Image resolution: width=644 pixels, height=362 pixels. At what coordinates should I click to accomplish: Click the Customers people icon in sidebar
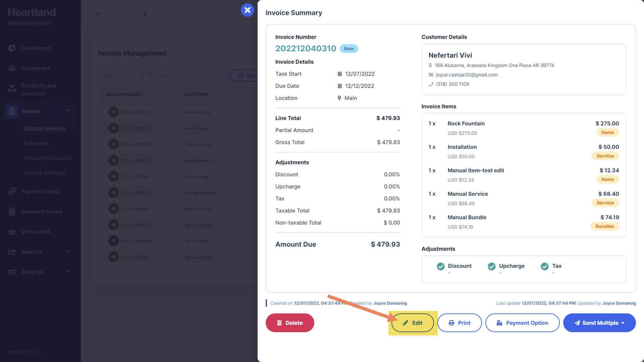pyautogui.click(x=12, y=68)
